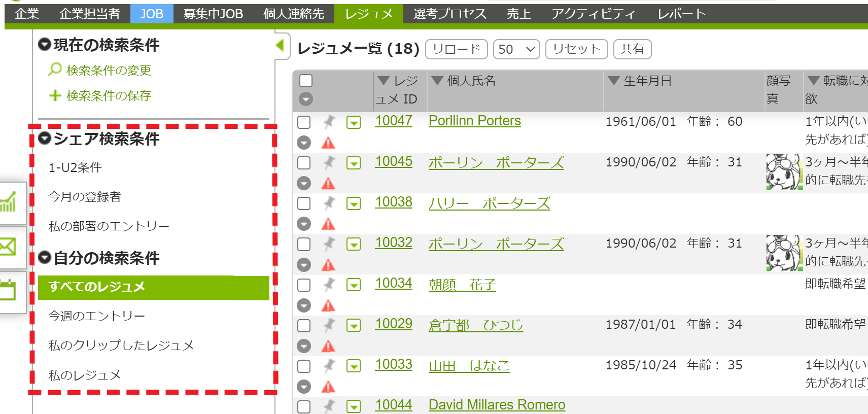
Task: Collapse シェア検索条件 section
Action: (x=45, y=138)
